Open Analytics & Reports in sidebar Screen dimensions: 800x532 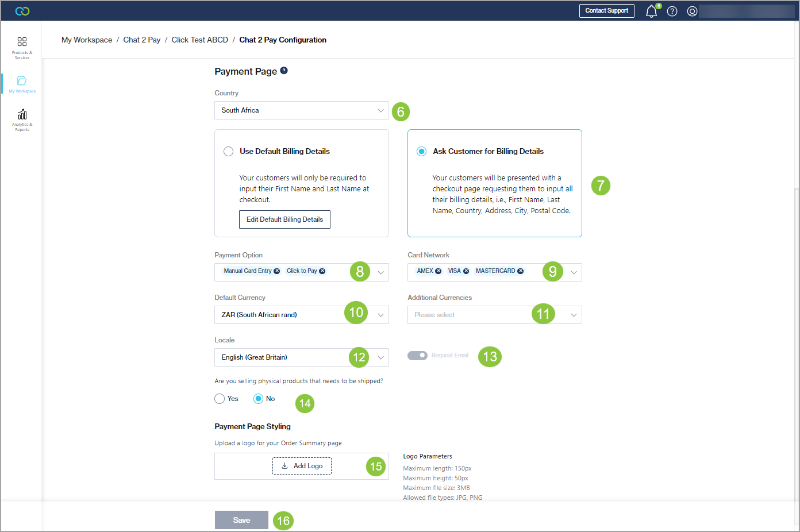22,119
